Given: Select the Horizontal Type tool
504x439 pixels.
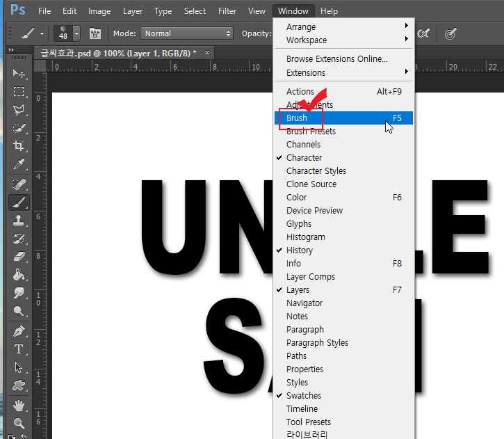Looking at the screenshot, I should point(19,349).
